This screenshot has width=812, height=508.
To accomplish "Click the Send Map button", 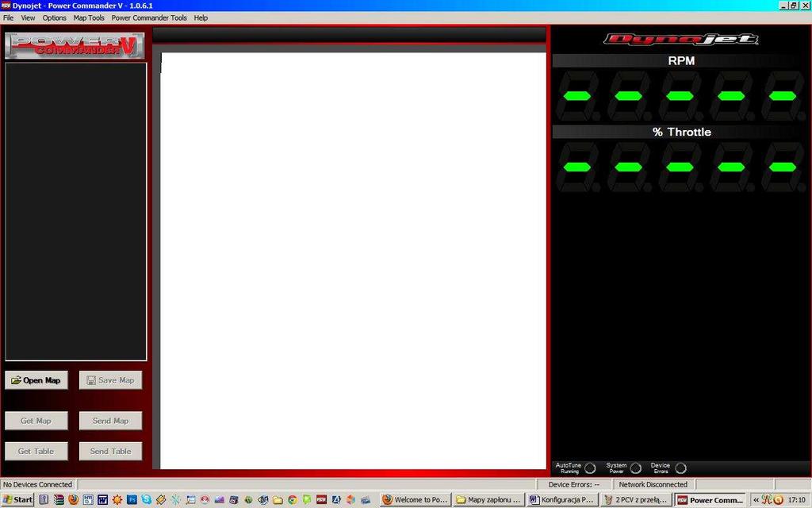I will [110, 421].
